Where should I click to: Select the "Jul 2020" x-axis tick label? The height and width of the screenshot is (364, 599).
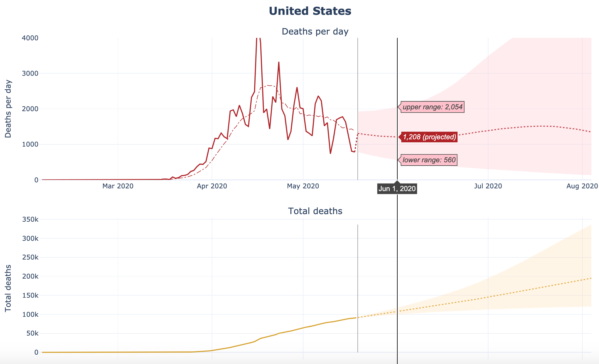[488, 186]
